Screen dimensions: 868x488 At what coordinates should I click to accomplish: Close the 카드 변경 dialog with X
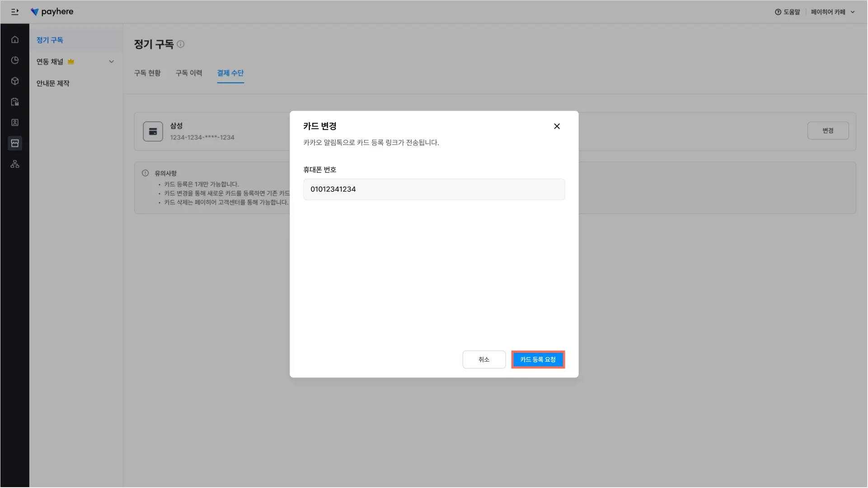coord(557,126)
